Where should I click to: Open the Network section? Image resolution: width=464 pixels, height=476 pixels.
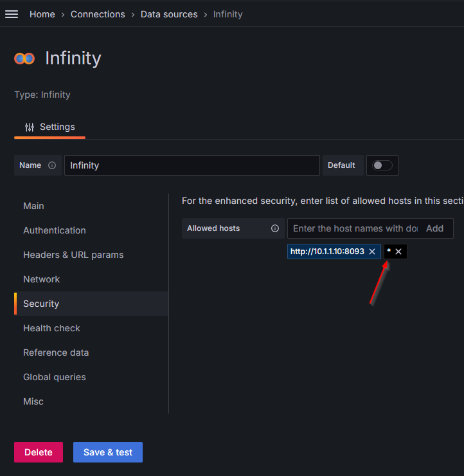tap(42, 279)
